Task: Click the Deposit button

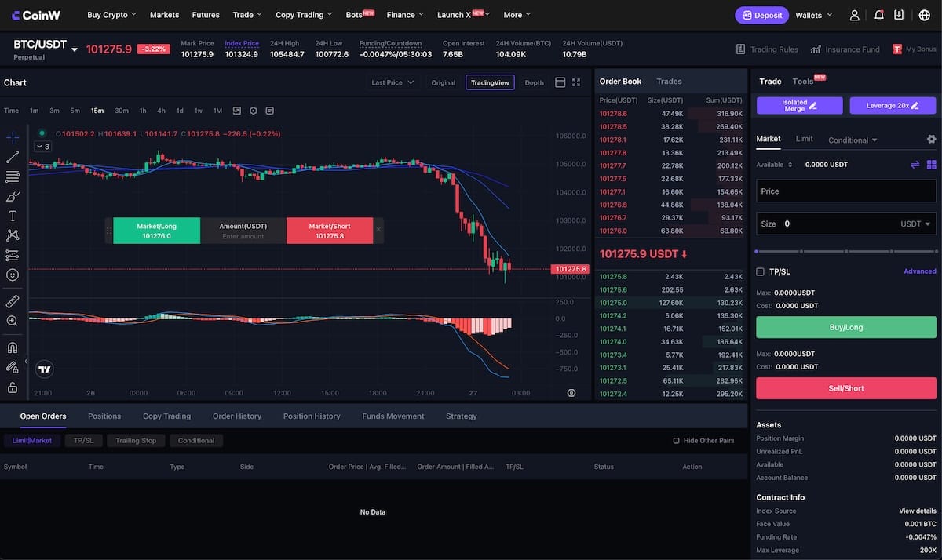Action: [761, 15]
